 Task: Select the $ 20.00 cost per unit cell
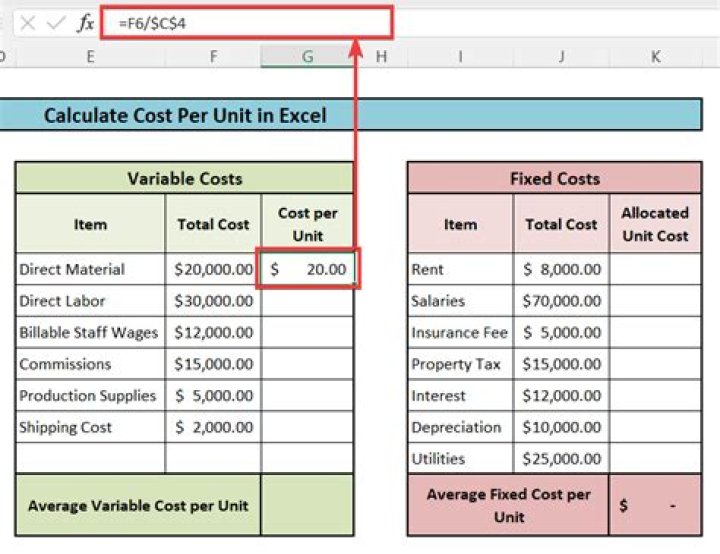tap(308, 269)
